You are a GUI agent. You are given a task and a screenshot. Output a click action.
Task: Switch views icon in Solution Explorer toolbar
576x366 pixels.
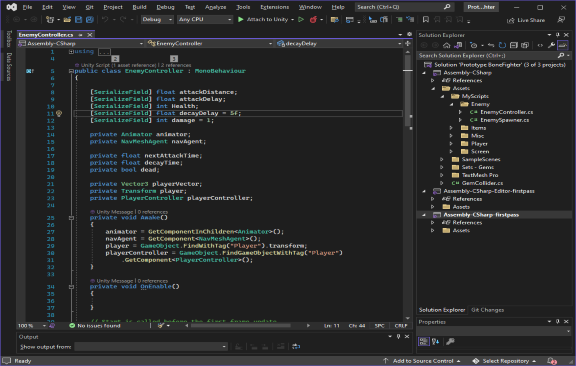tap(458, 45)
